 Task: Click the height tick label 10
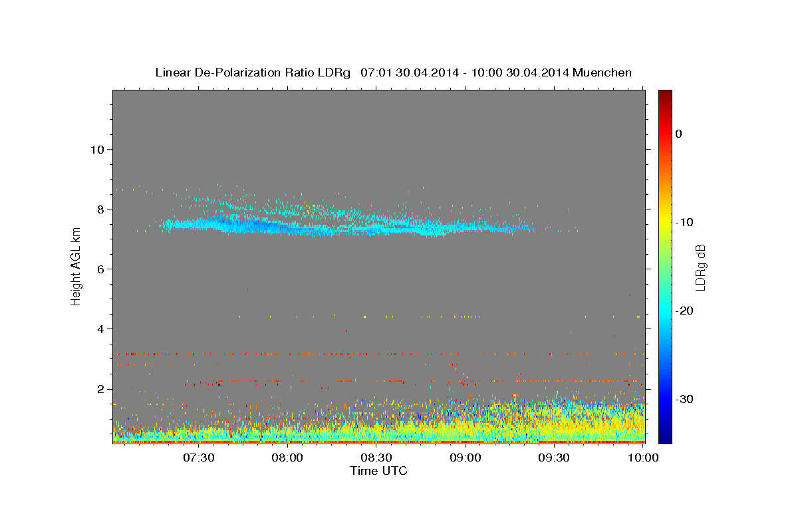[x=97, y=149]
